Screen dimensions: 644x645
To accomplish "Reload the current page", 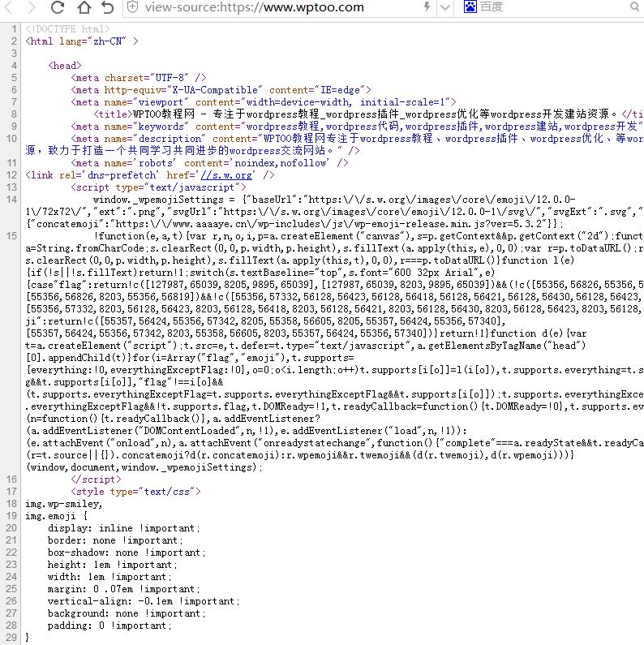I will 58,7.
